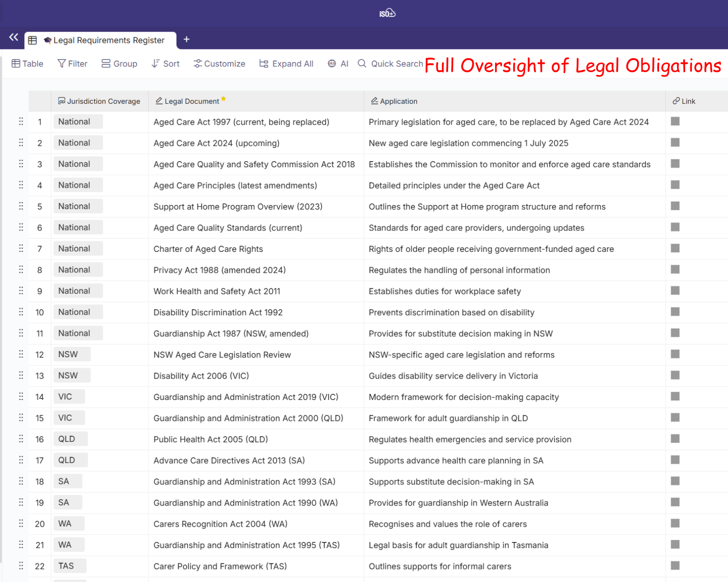Expand All grouped rows
Viewport: 728px width, 582px height.
point(286,64)
